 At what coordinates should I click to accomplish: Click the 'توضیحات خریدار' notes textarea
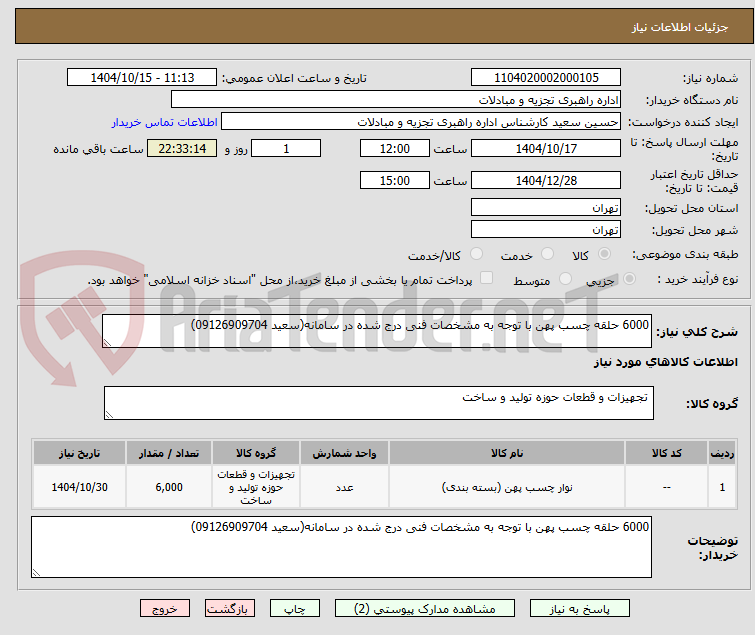coord(341,547)
